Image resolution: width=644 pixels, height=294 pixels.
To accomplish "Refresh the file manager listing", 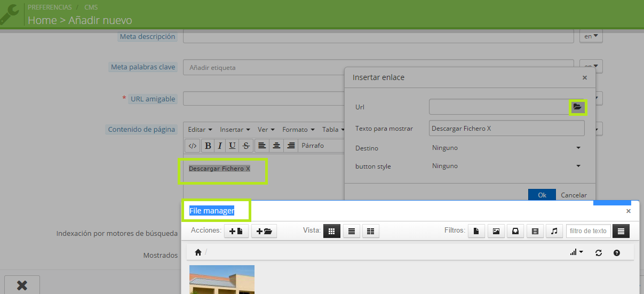I will point(599,252).
